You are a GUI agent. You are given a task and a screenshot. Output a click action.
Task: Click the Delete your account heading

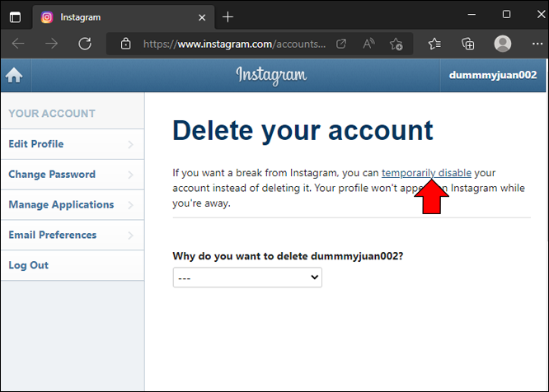pos(303,131)
